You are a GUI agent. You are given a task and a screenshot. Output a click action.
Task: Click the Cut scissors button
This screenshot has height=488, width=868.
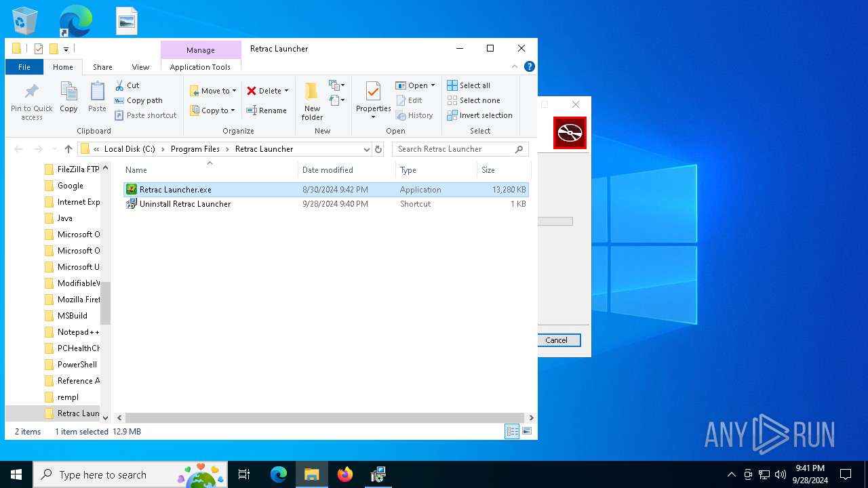coord(127,85)
